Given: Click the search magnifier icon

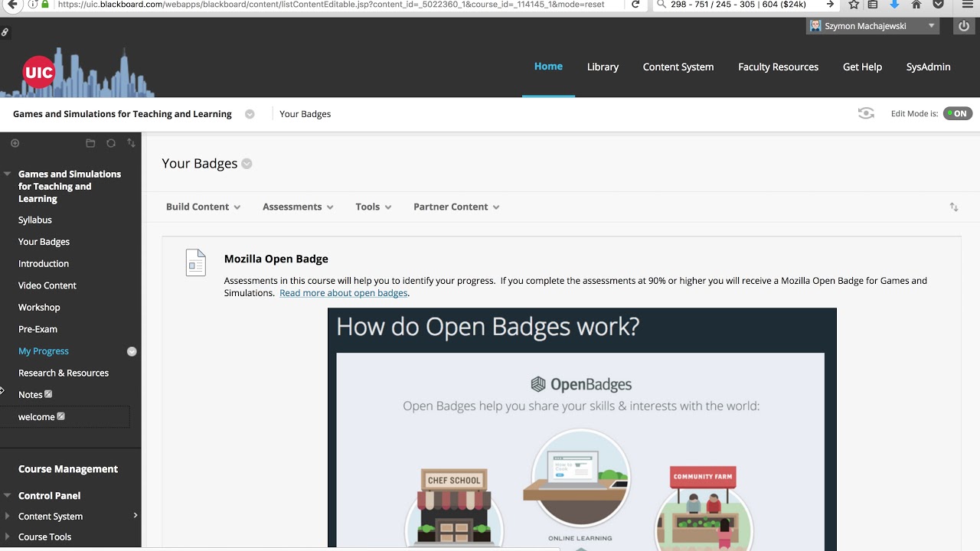Looking at the screenshot, I should click(661, 5).
